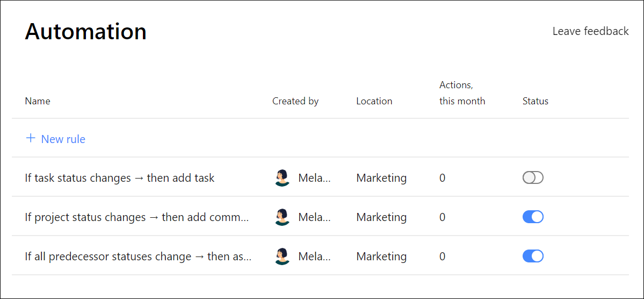Click the Created by column header
Viewport: 644px width, 299px height.
(295, 101)
